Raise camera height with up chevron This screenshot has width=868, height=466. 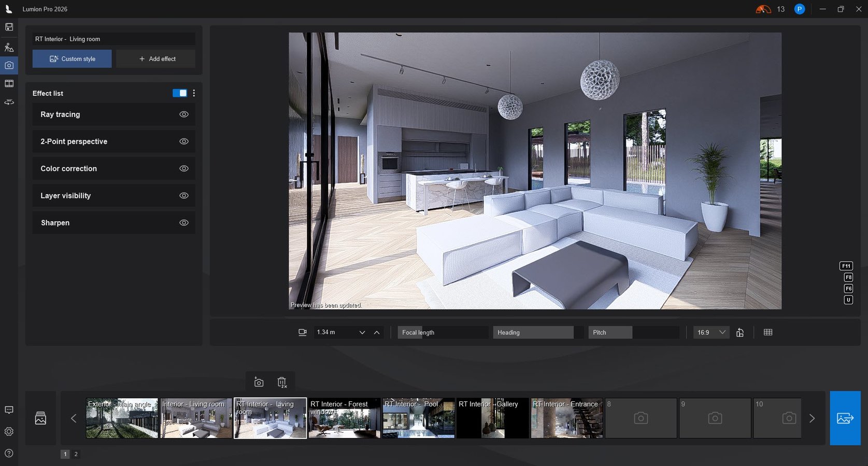[x=377, y=332]
